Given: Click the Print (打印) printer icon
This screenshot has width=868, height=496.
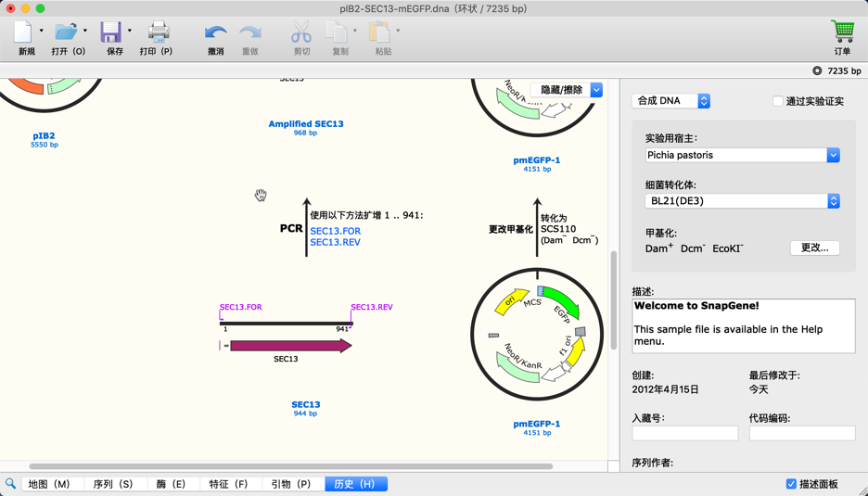Looking at the screenshot, I should pos(159,32).
